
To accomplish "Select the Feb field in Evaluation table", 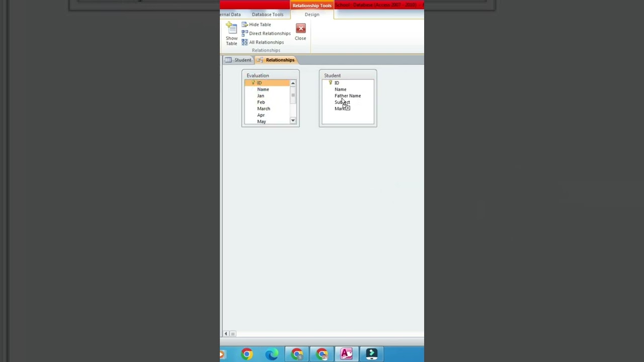I will point(267,103).
